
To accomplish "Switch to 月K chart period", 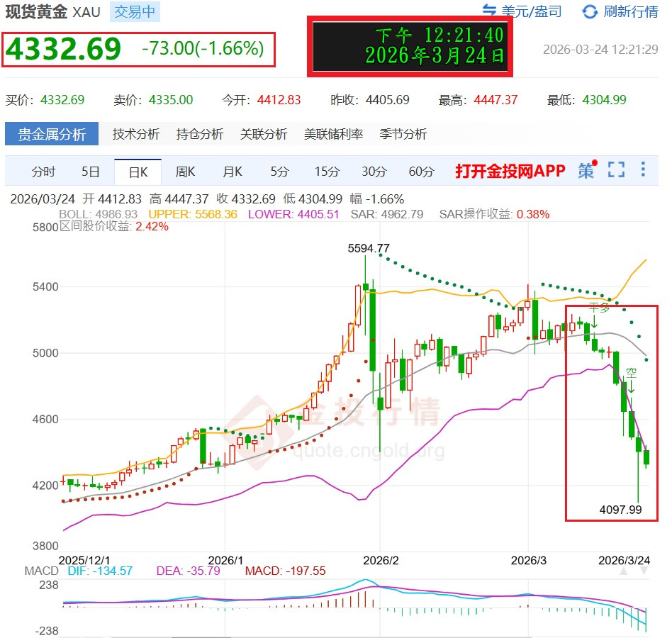I will pos(233,172).
